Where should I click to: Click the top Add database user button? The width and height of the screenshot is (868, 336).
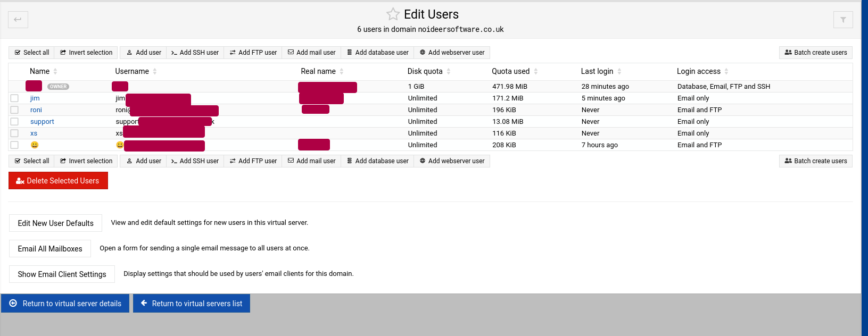(x=378, y=53)
